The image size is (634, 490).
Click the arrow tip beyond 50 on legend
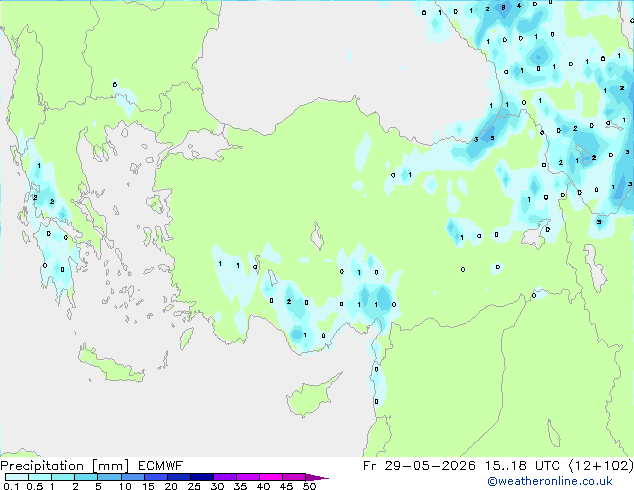pyautogui.click(x=317, y=477)
